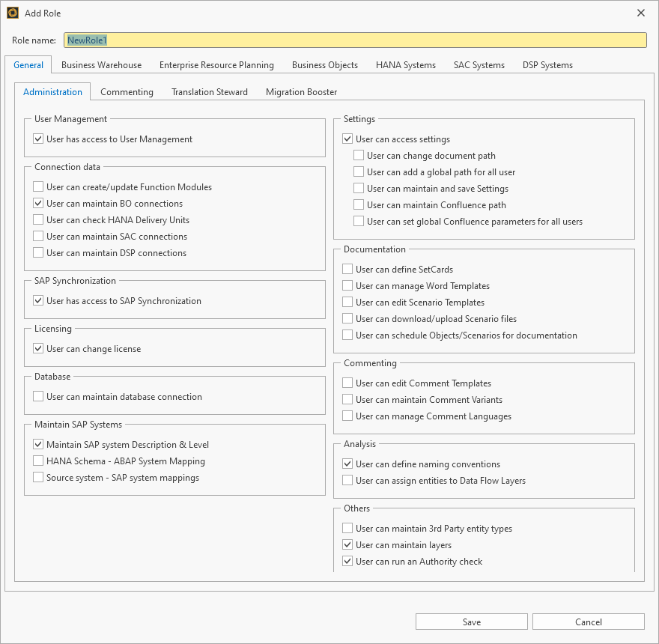This screenshot has width=659, height=644.
Task: Disable User can maintain BO connections
Action: pos(39,204)
